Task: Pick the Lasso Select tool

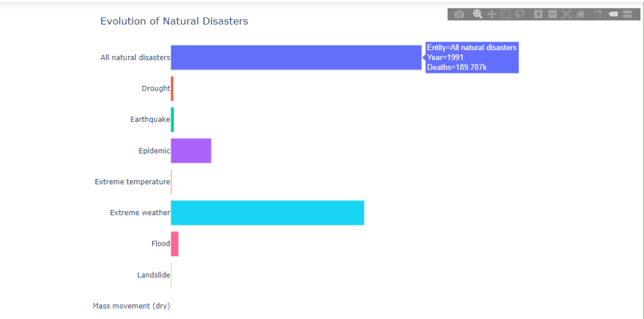Action: (520, 14)
